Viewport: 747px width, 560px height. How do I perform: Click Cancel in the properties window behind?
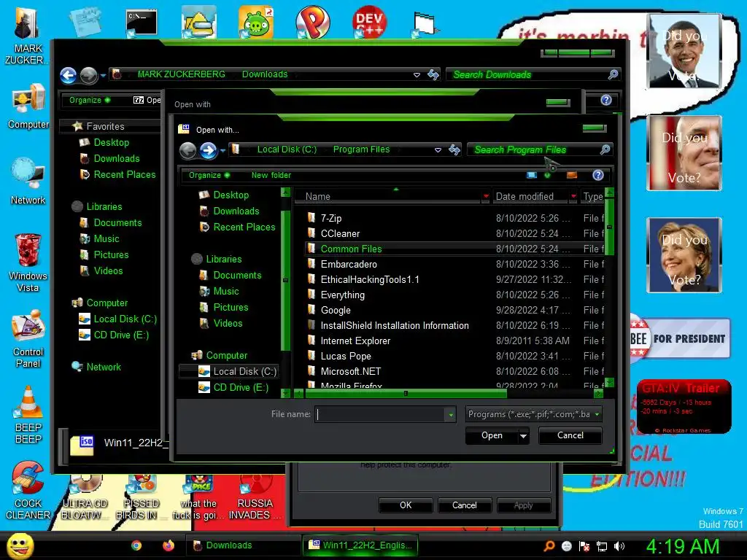pos(464,505)
